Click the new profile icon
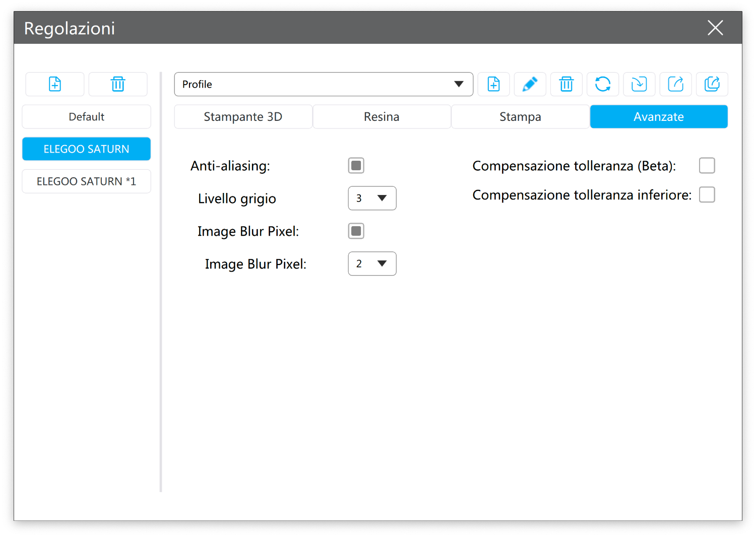756x537 pixels. coord(493,84)
